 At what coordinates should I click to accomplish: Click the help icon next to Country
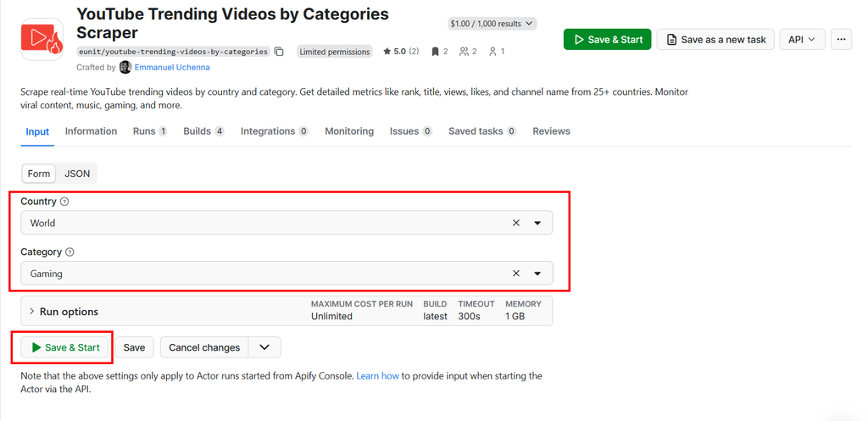(x=64, y=202)
